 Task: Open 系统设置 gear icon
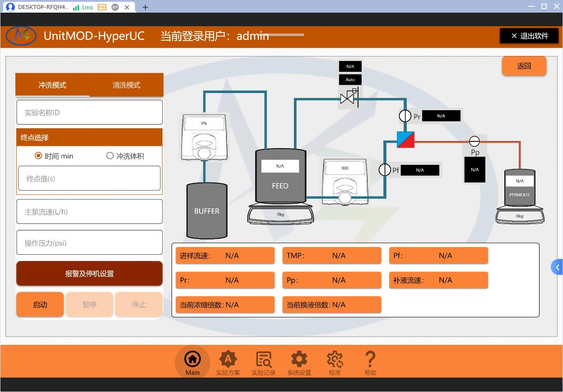pyautogui.click(x=299, y=363)
